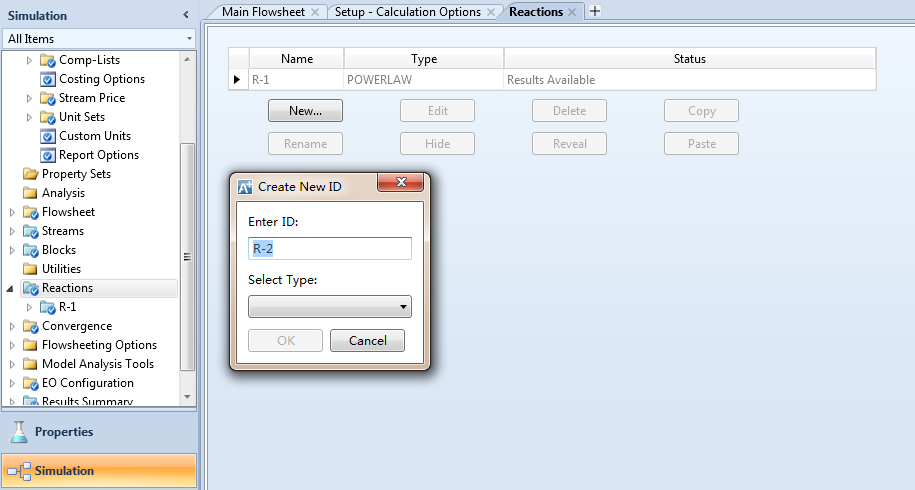Expand the R-1 tree node
915x490 pixels.
[29, 307]
